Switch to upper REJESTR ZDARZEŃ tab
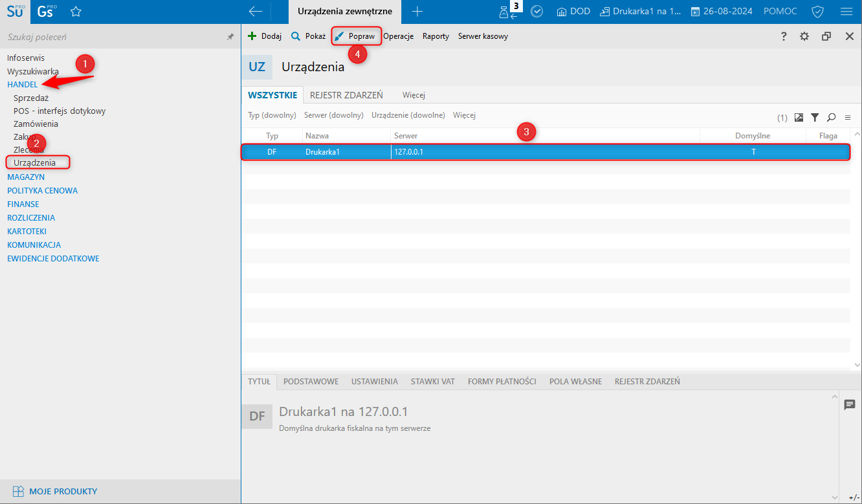Screen dimensions: 862x504 click(346, 95)
